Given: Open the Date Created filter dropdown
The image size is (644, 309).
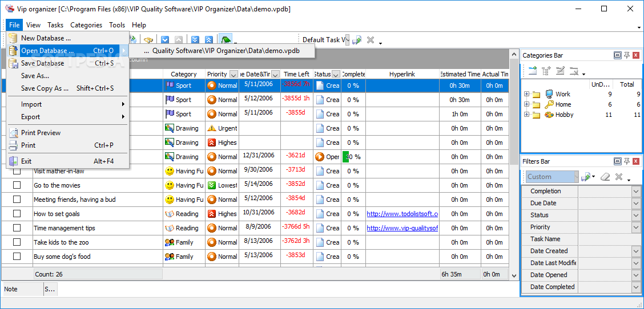Looking at the screenshot, I should (x=635, y=251).
